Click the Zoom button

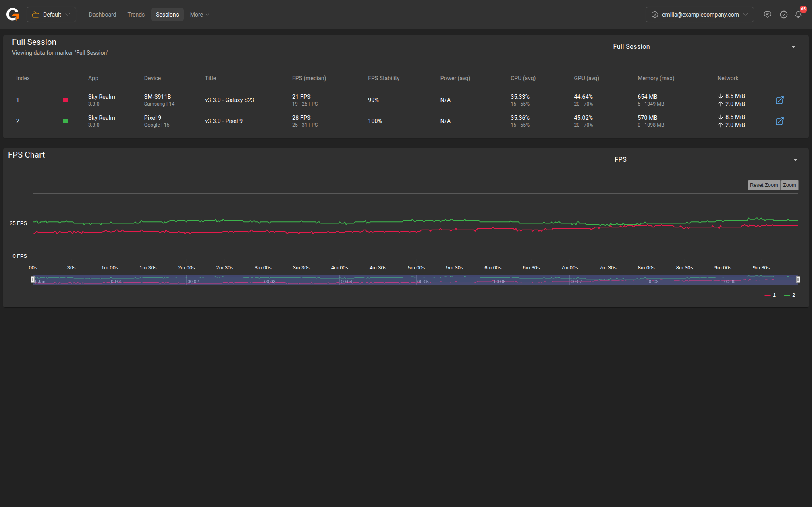pyautogui.click(x=789, y=185)
